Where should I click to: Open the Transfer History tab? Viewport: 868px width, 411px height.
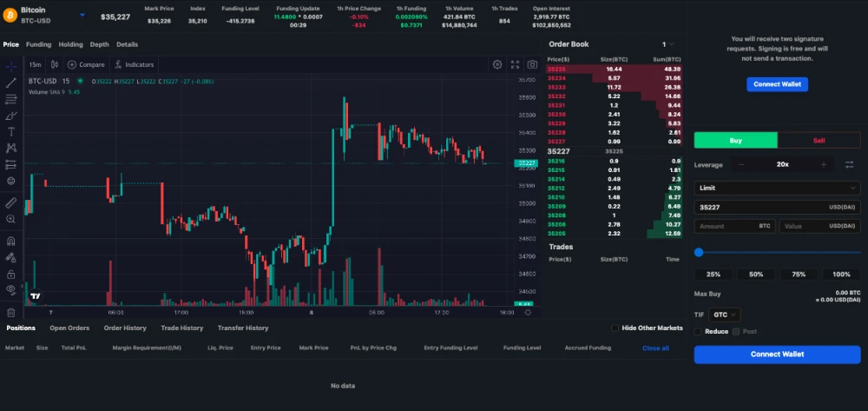click(243, 328)
